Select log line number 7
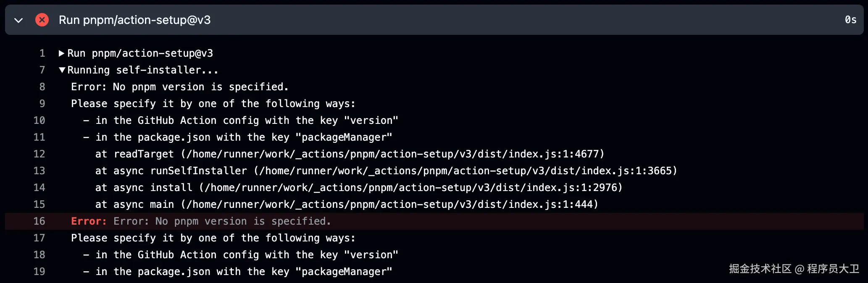The height and width of the screenshot is (283, 868). (42, 70)
